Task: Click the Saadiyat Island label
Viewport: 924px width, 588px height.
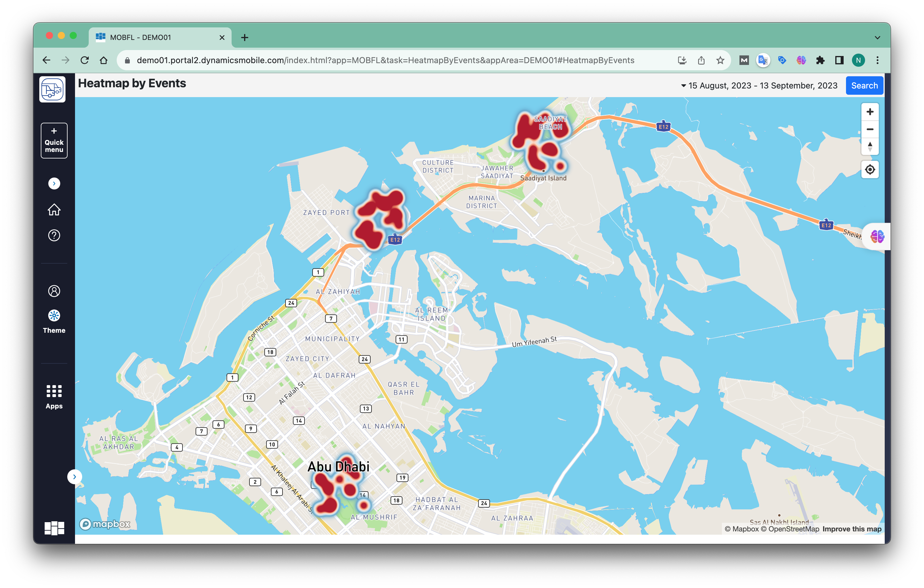Action: click(543, 178)
